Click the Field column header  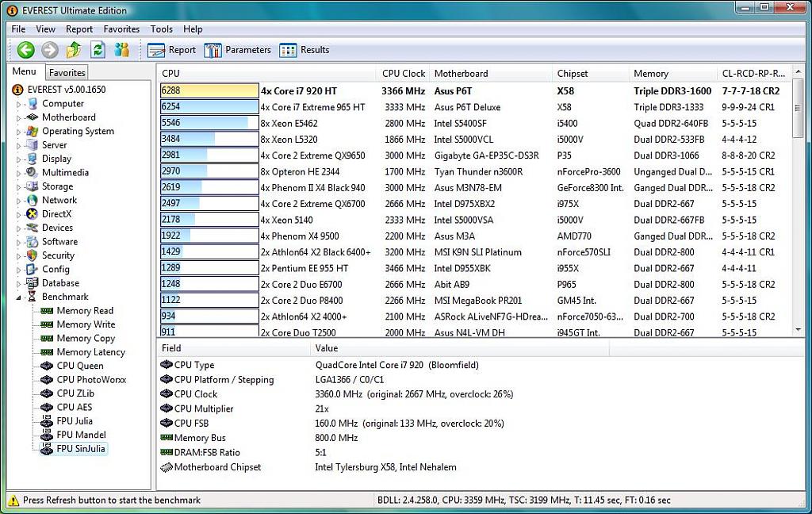[233, 348]
